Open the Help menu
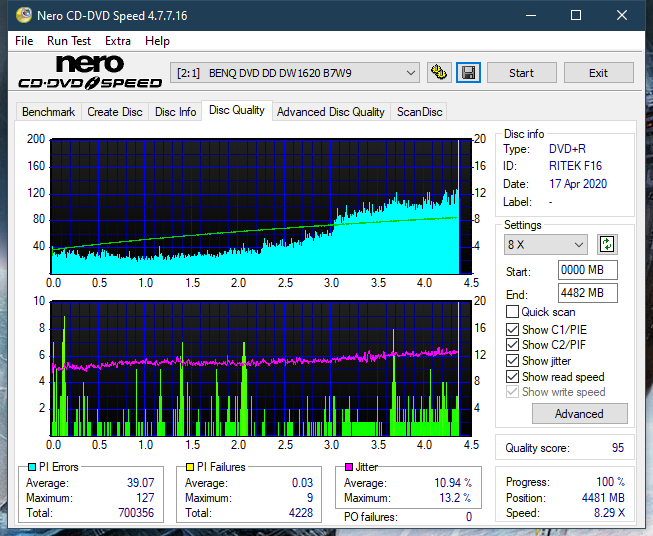 [x=157, y=41]
